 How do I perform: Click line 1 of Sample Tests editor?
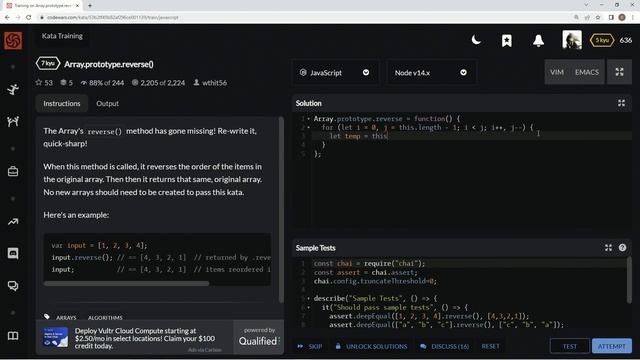(x=469, y=264)
